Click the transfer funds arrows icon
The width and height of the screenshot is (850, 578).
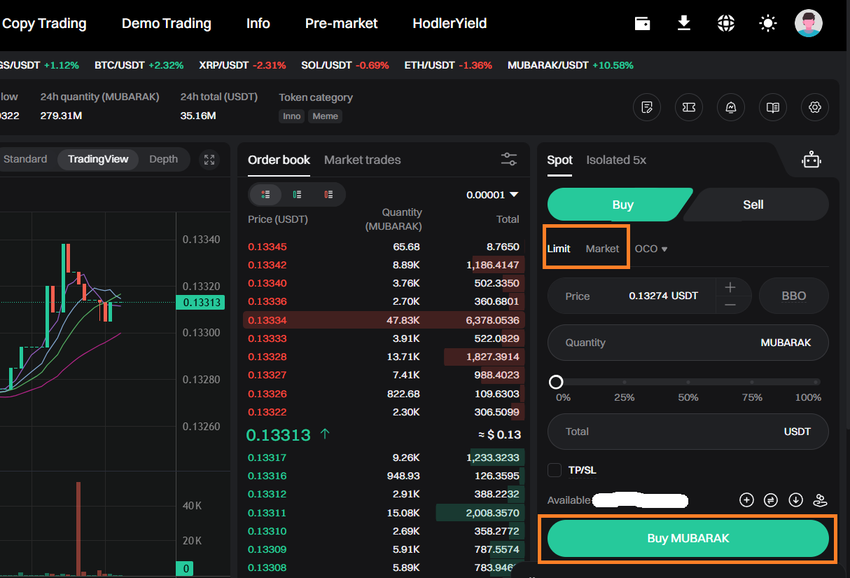click(x=771, y=500)
